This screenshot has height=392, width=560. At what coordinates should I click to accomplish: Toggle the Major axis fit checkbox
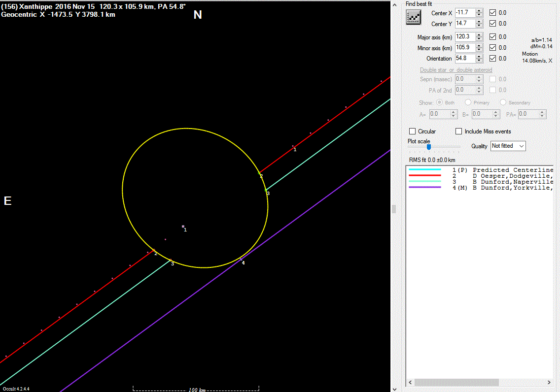493,37
